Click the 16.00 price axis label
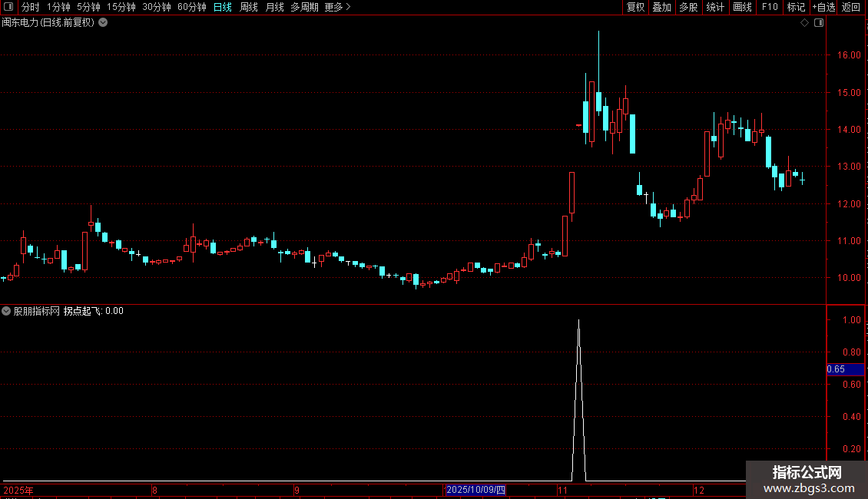The image size is (868, 499). coord(849,55)
